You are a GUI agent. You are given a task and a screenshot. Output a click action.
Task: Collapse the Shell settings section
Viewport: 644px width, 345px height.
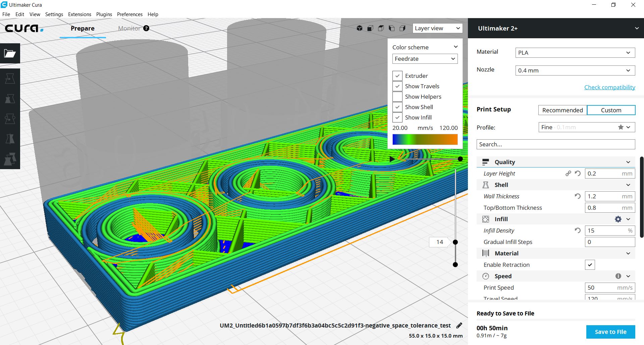coord(628,185)
